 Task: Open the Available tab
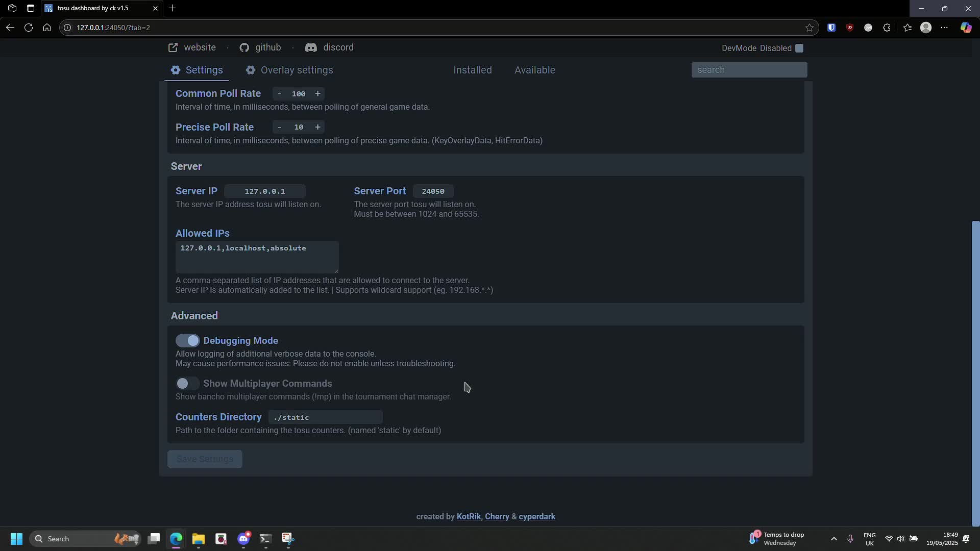pyautogui.click(x=534, y=70)
